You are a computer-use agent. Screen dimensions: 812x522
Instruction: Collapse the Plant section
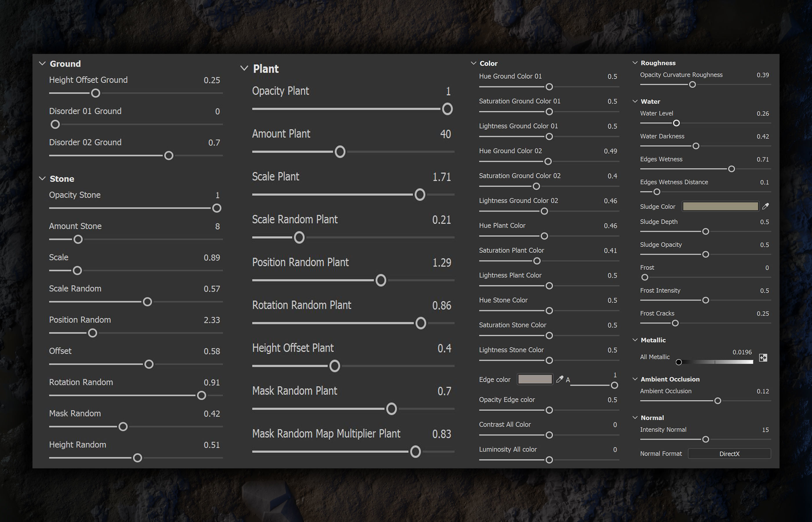[x=244, y=68]
